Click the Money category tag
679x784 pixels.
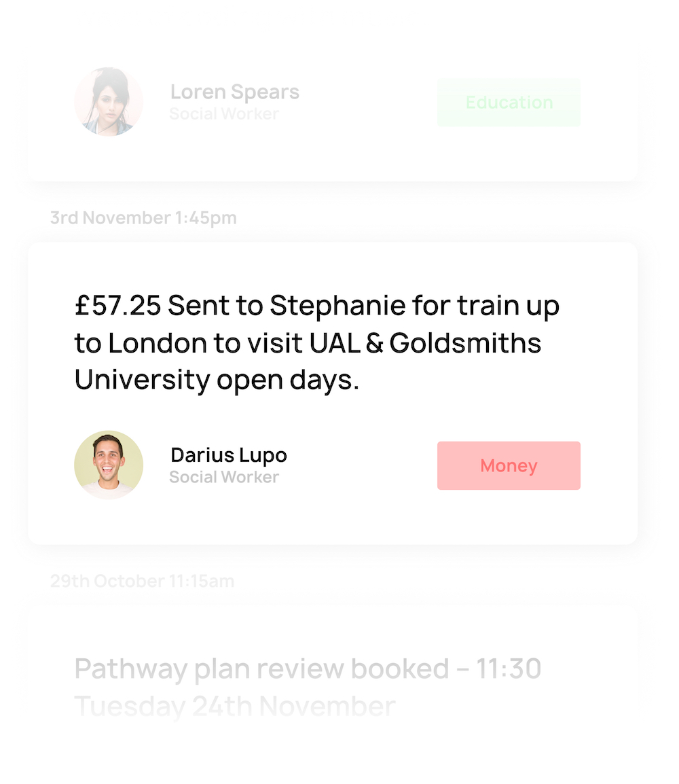coord(509,465)
